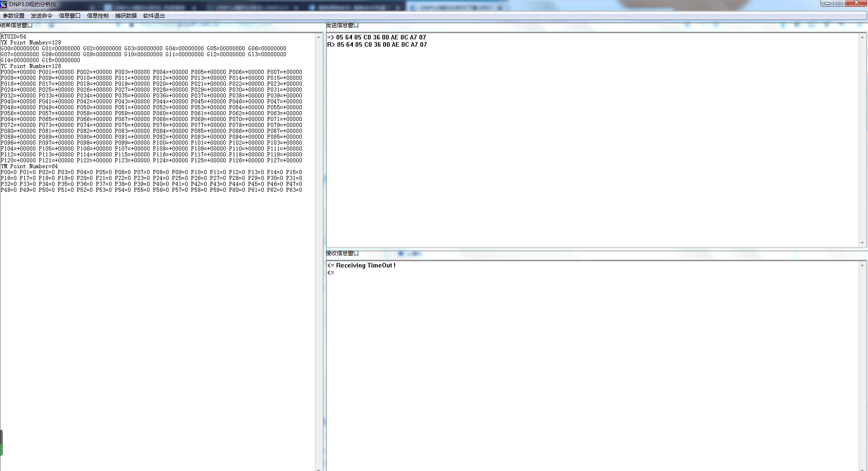Viewport: 868px width, 471px height.
Task: Close the DNP3.0 analyzer window
Action: pos(857,3)
